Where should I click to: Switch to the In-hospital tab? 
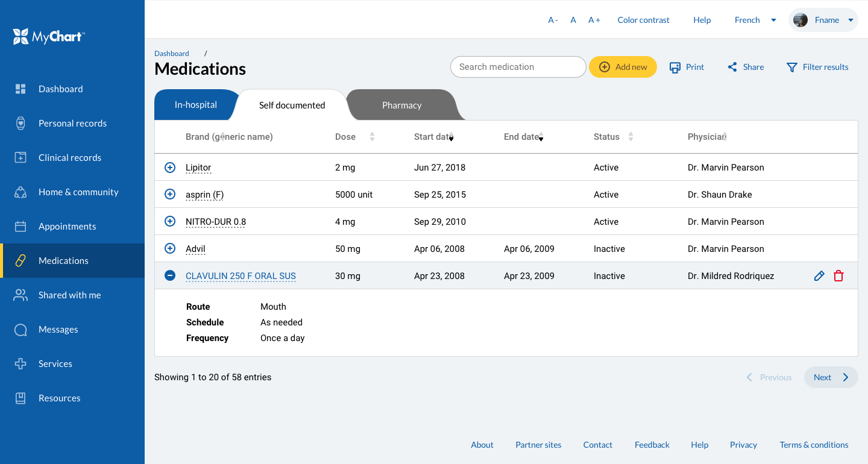click(x=196, y=105)
